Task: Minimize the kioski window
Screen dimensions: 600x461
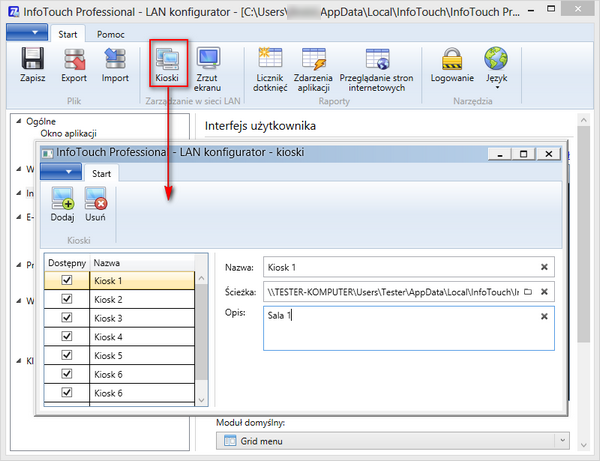Action: click(x=500, y=154)
